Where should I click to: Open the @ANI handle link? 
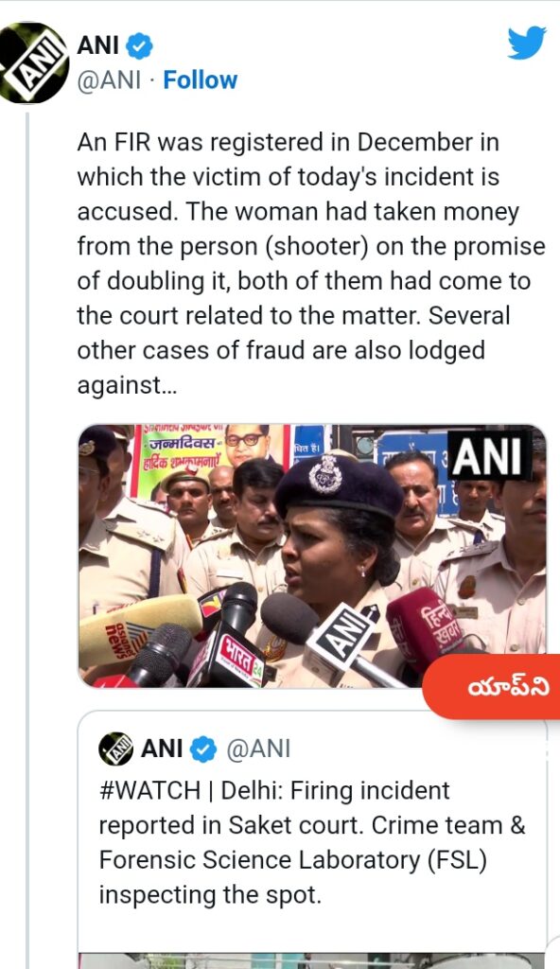(x=109, y=80)
